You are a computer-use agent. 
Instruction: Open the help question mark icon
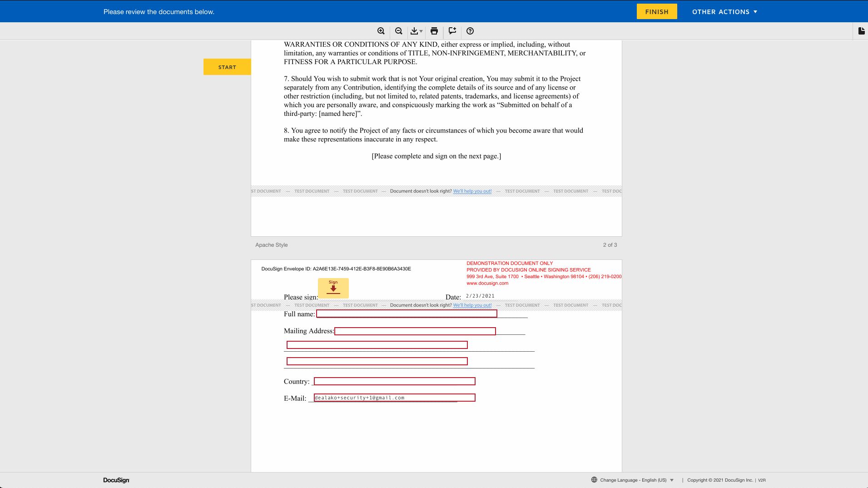coord(470,31)
